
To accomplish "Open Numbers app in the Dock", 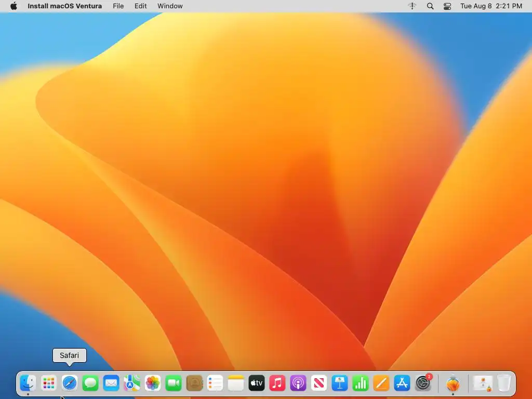I will pos(361,383).
